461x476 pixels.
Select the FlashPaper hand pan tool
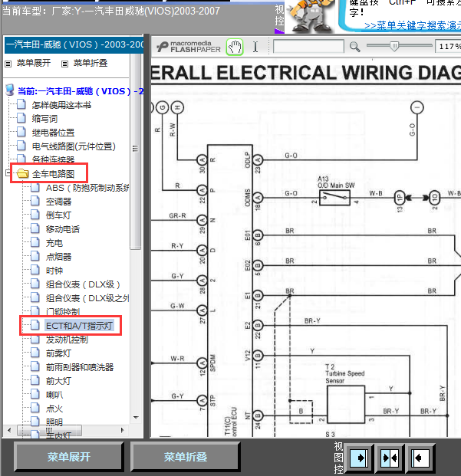[235, 47]
